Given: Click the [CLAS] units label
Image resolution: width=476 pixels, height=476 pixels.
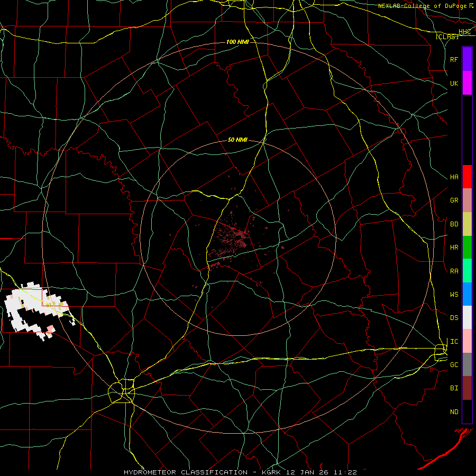Looking at the screenshot, I should click(447, 36).
